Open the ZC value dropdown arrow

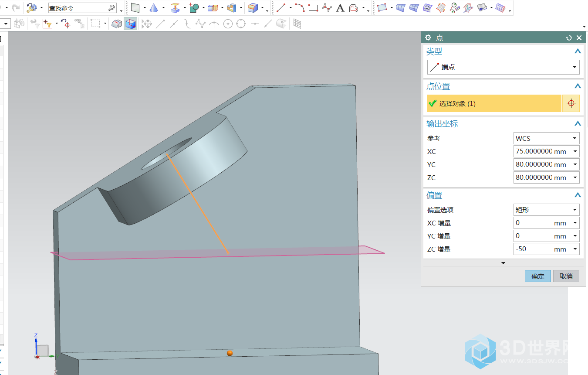(x=575, y=177)
